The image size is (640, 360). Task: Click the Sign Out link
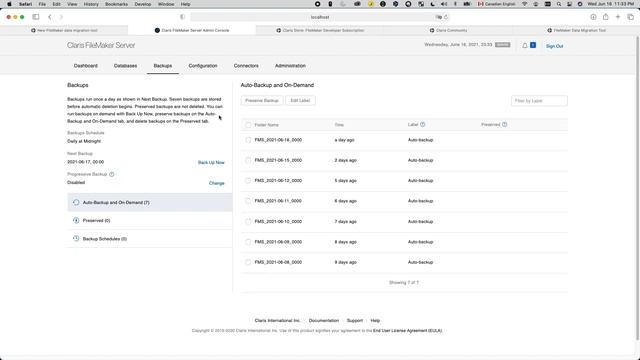(x=554, y=46)
